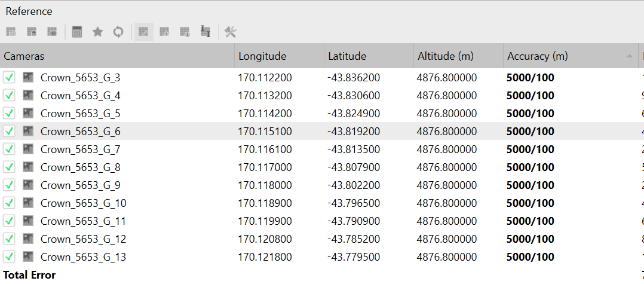Screen dimensions: 644x284
Task: Disable the Crown_5653_G_13 camera checkbox
Action: click(9, 256)
